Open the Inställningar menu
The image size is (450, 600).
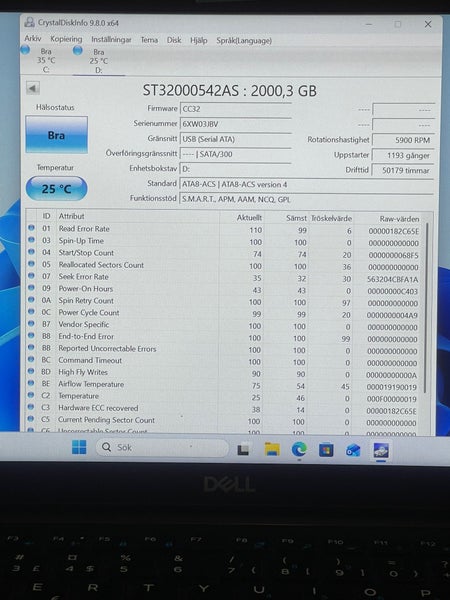[x=111, y=39]
